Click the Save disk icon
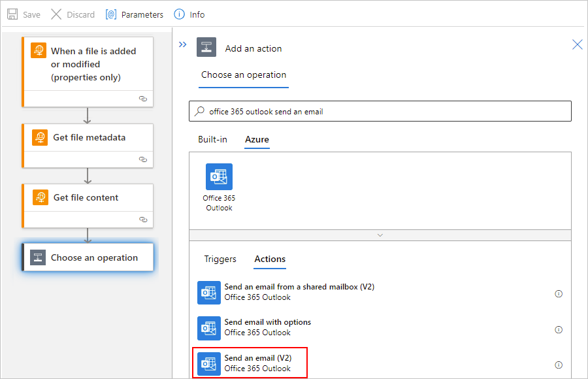588x379 pixels. tap(12, 14)
